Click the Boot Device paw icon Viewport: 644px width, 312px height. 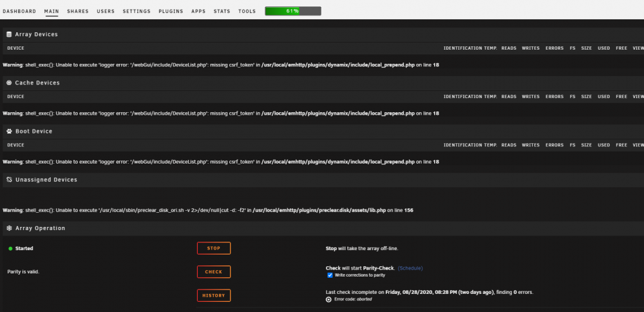tap(9, 132)
